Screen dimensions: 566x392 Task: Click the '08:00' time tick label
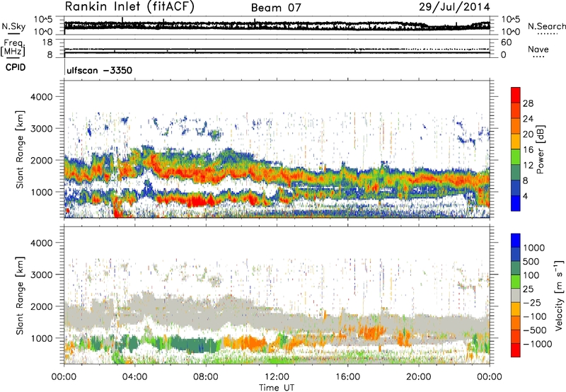click(x=206, y=377)
